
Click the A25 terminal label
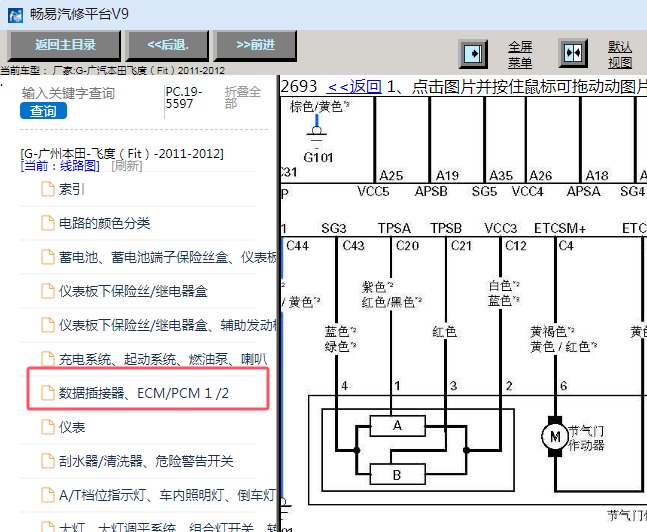[391, 176]
